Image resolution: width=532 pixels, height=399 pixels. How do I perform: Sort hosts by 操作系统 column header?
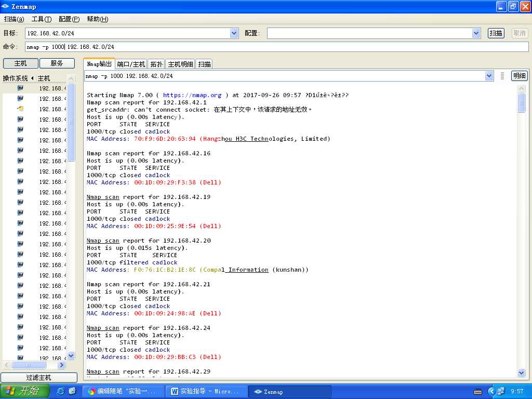(18, 78)
